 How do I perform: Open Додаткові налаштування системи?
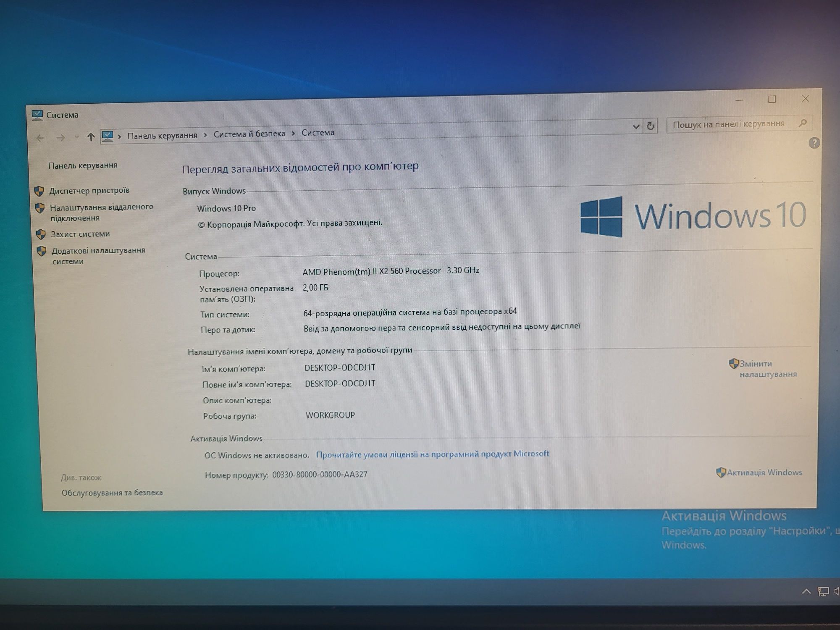tap(98, 256)
